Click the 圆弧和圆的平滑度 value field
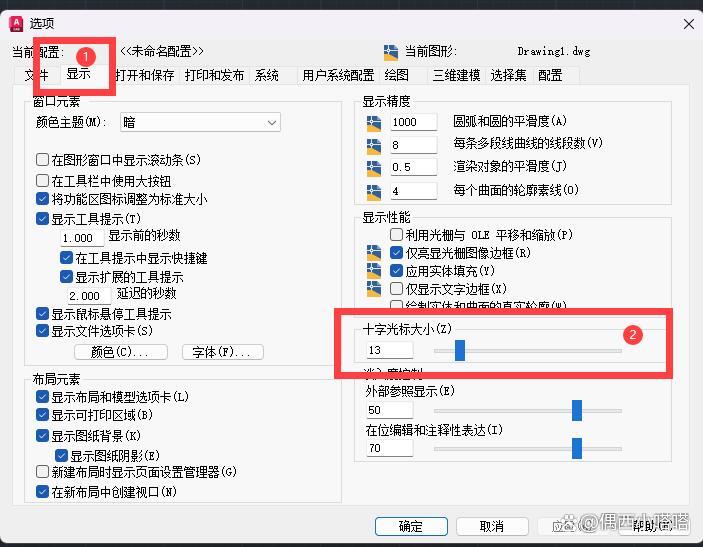The width and height of the screenshot is (703, 547). [413, 122]
